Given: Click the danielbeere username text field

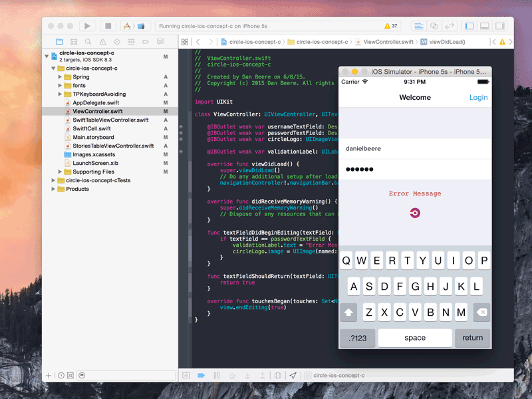Looking at the screenshot, I should pyautogui.click(x=415, y=148).
